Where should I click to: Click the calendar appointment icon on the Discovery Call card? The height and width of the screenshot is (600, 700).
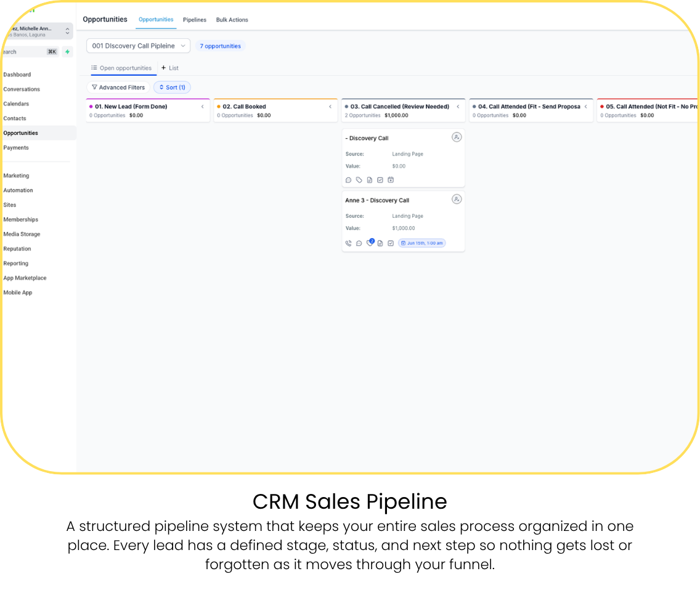(391, 180)
